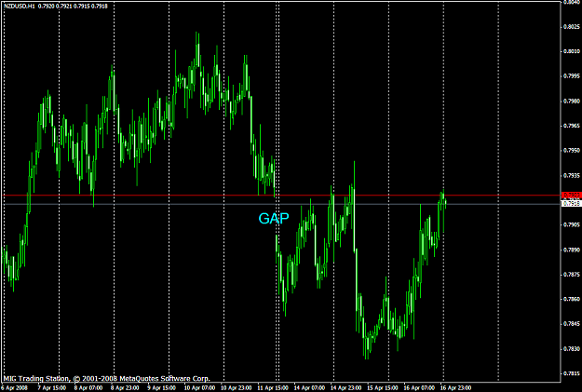Click the 16 Apr 07:00 time label
The image size is (582, 392).
coord(419,388)
